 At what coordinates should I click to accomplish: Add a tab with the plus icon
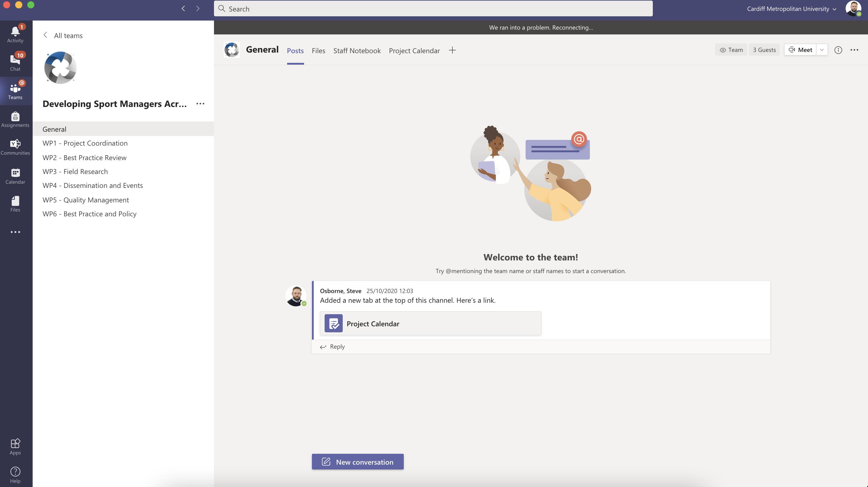pyautogui.click(x=452, y=50)
